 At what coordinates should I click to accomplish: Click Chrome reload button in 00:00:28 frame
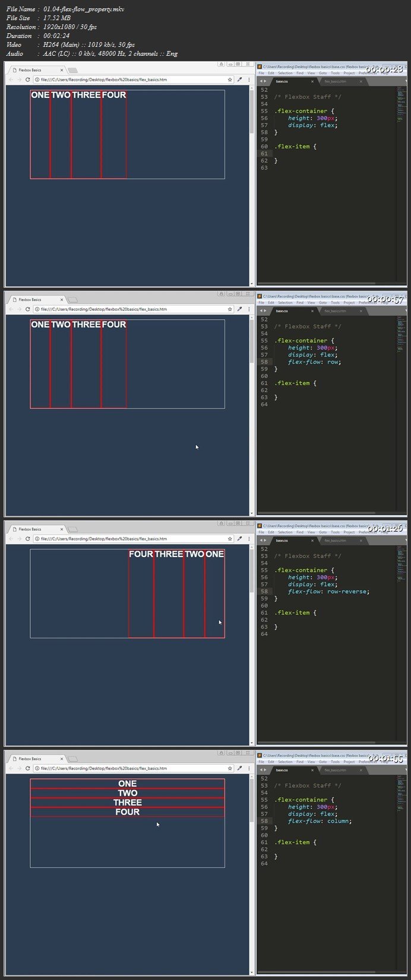pyautogui.click(x=27, y=79)
